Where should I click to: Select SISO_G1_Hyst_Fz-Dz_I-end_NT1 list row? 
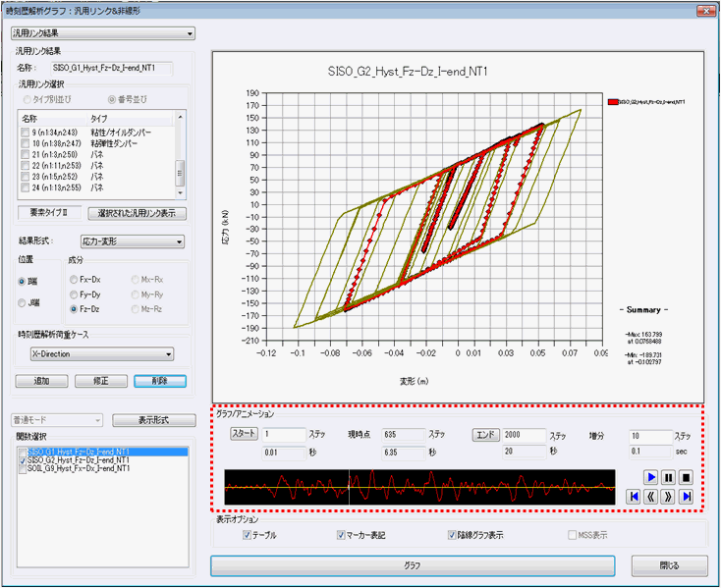click(x=103, y=452)
